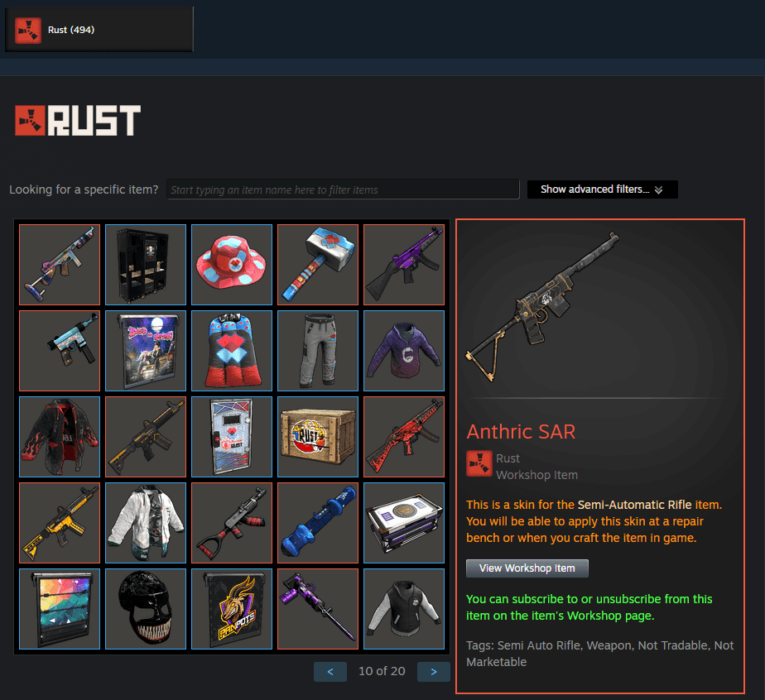
Task: Click the large Anthric SAR rifle preview
Action: [x=542, y=307]
